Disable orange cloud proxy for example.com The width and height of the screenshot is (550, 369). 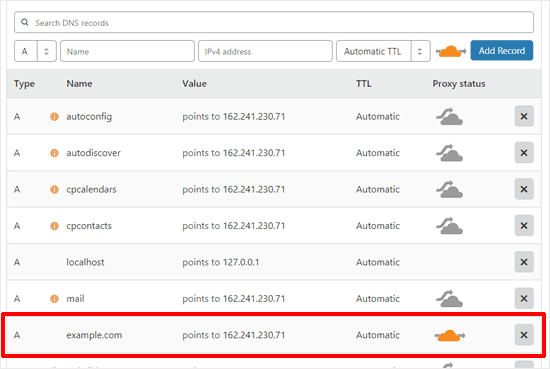(x=450, y=336)
